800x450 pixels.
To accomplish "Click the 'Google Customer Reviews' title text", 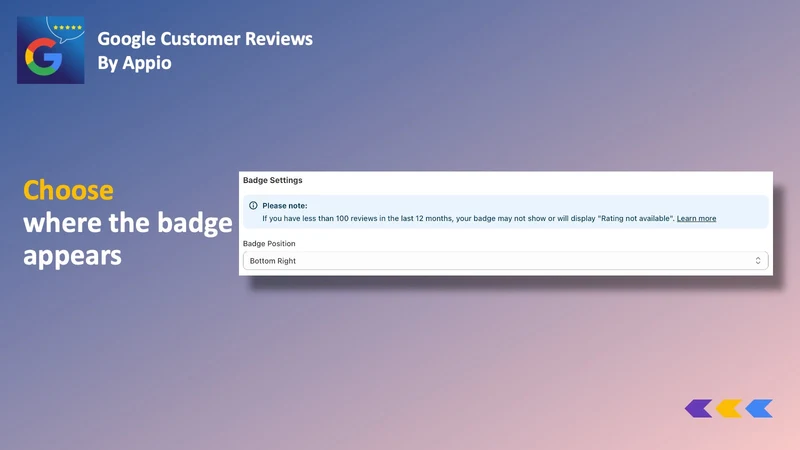I will 205,39.
